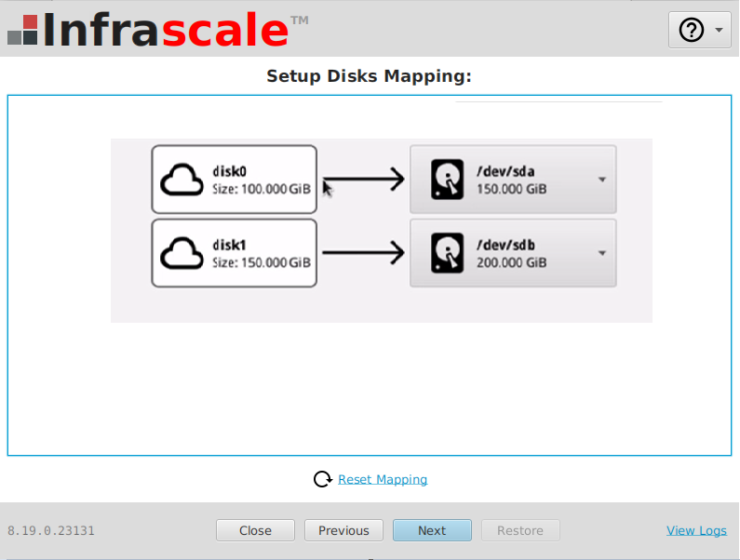Expand the /dev/sda target disk dropdown arrow
This screenshot has width=740, height=560.
pos(601,180)
